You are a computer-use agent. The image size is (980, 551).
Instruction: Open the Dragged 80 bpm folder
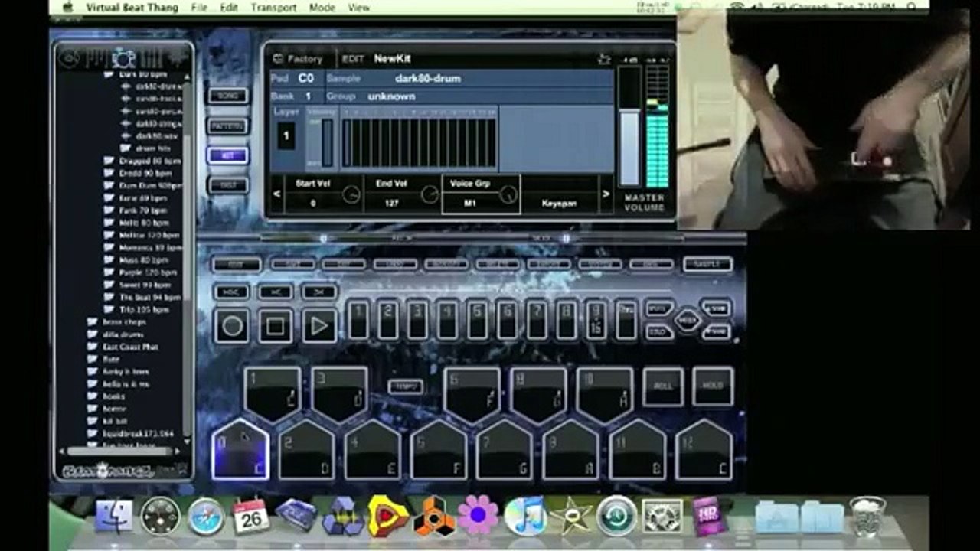click(x=143, y=161)
